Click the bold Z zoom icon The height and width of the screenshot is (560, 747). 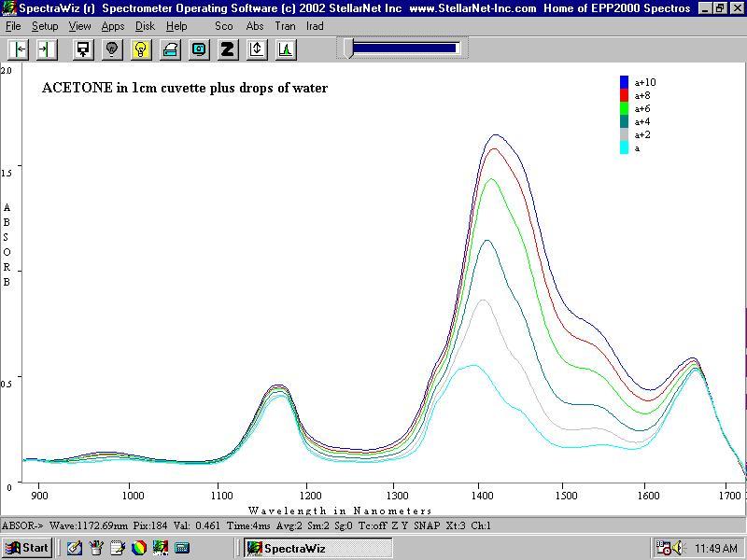coord(228,49)
